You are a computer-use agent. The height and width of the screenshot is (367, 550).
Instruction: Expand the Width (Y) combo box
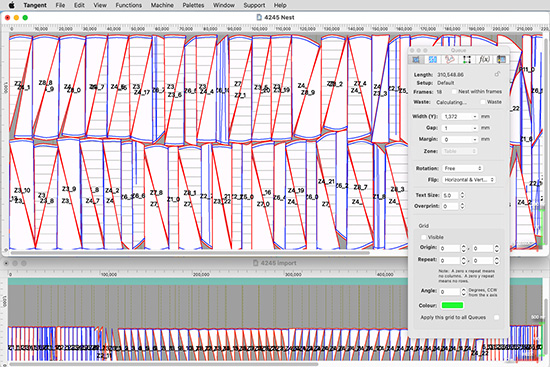click(475, 116)
